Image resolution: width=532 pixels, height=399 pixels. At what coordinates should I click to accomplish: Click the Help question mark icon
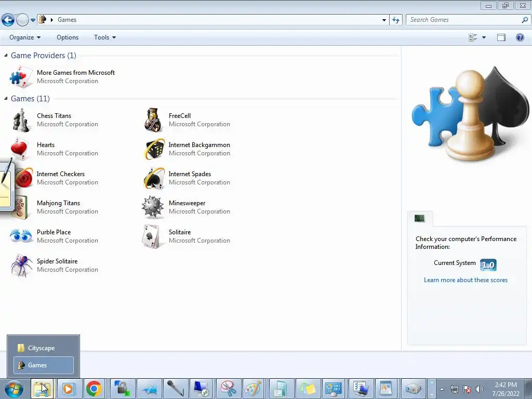520,37
